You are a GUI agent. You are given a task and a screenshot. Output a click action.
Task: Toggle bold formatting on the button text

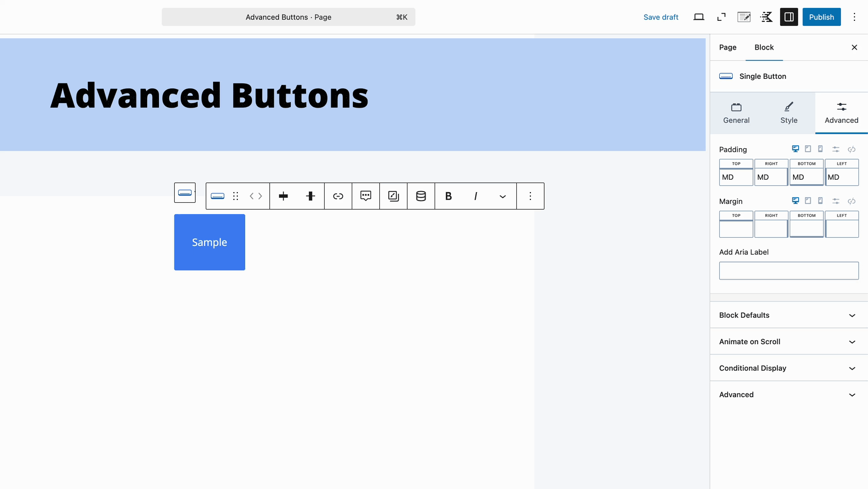[x=448, y=196]
